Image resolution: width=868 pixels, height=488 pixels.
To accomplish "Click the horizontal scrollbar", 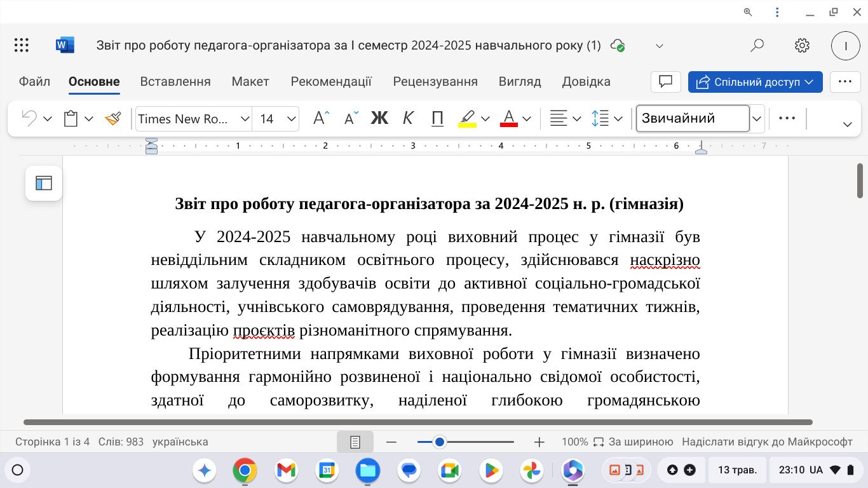I will tap(418, 422).
